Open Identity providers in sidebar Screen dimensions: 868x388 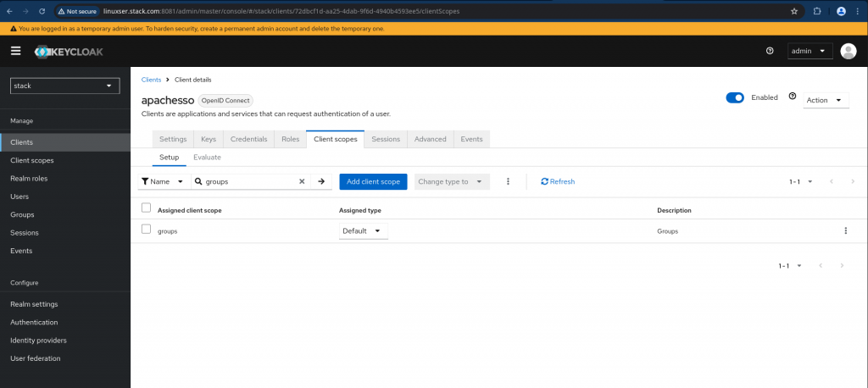[x=65, y=341]
